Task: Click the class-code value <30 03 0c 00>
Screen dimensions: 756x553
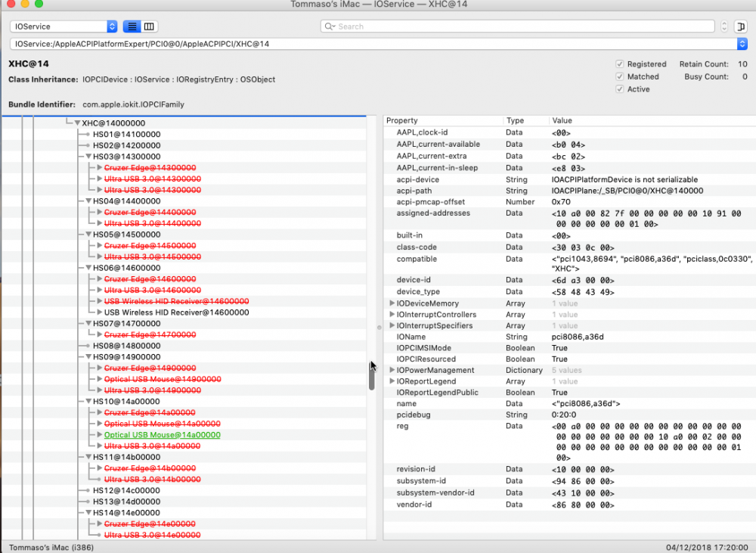Action: click(x=583, y=247)
